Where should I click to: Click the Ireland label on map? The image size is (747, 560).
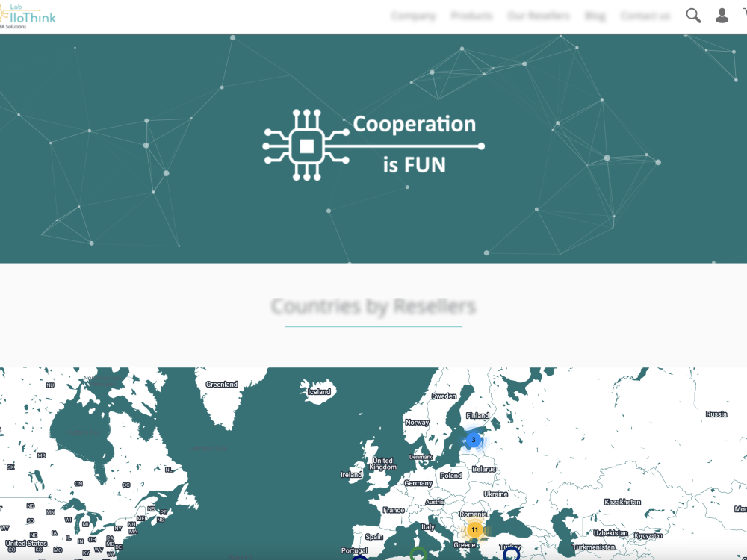(x=352, y=475)
